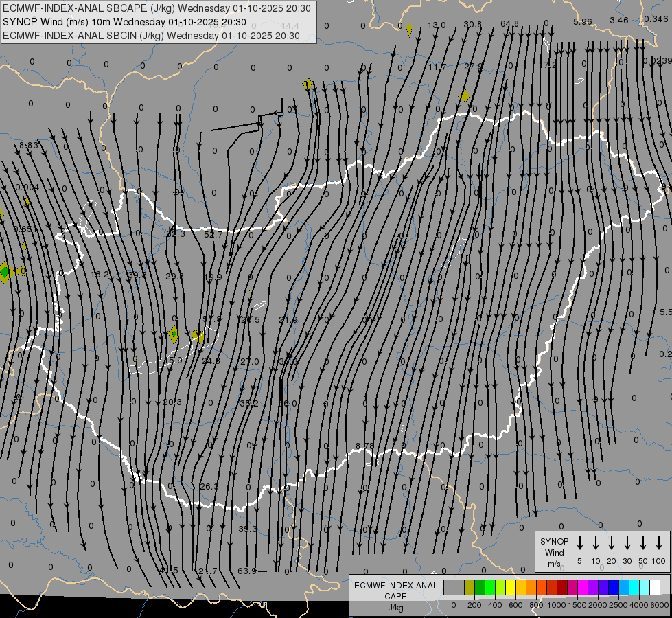The image size is (672, 618).
Task: Click the 52.7 CAPE value on map
Action: click(213, 235)
